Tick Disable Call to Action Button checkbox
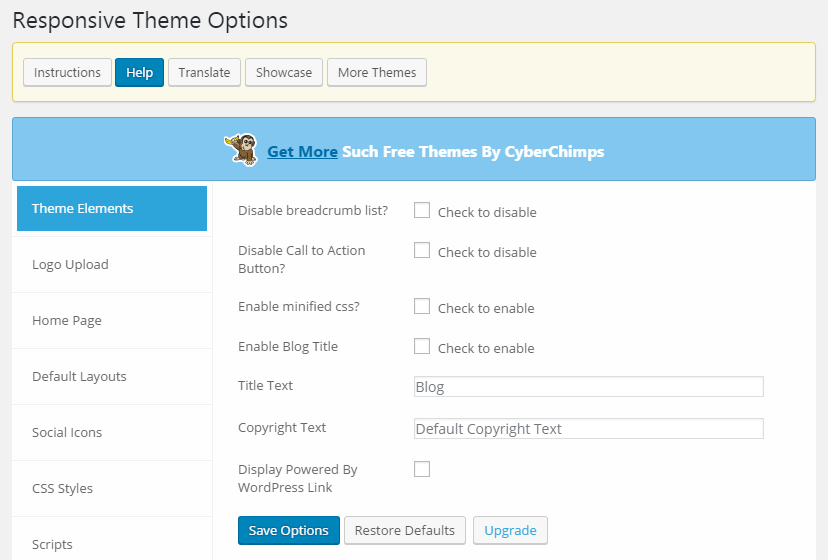This screenshot has width=828, height=560. [422, 250]
